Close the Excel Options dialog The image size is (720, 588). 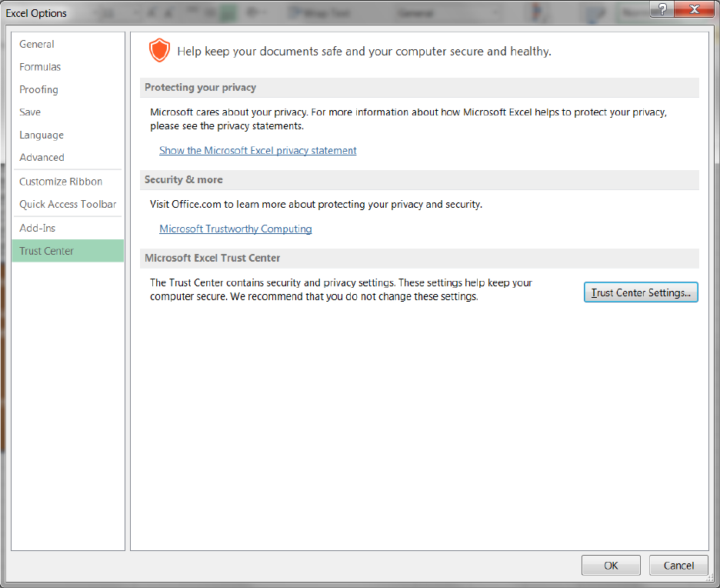[x=695, y=10]
